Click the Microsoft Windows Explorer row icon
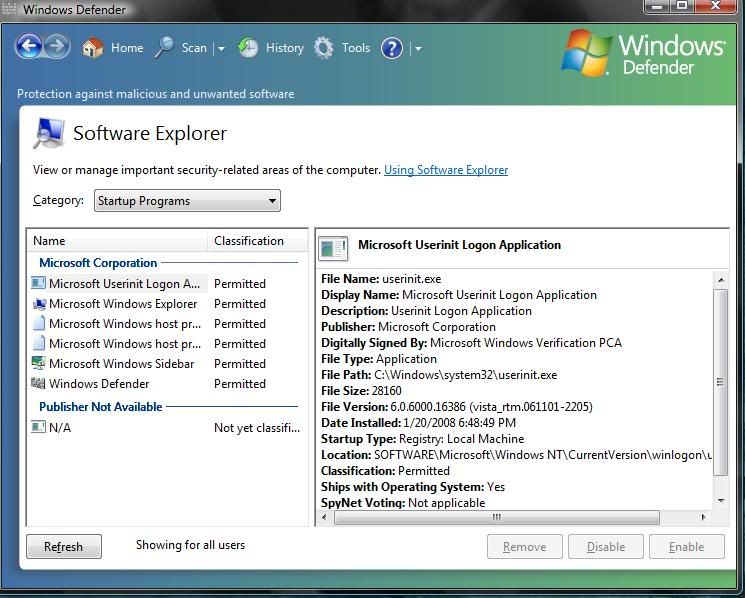Viewport: 745px width, 598px height. (38, 304)
